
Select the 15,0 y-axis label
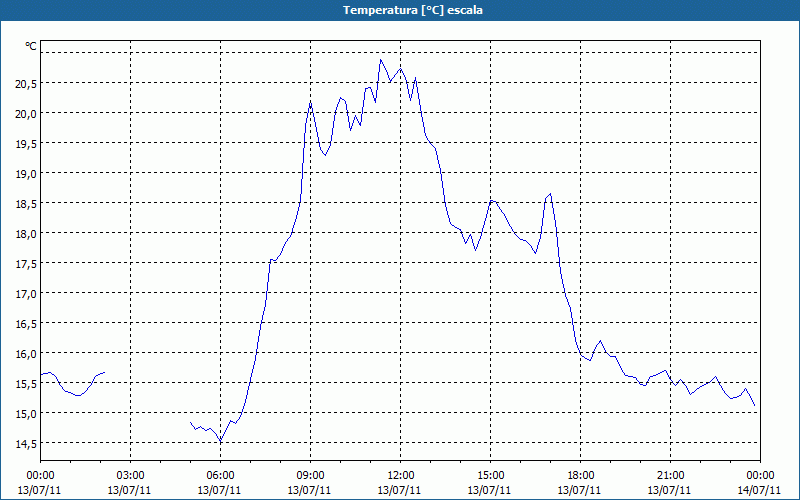26,414
